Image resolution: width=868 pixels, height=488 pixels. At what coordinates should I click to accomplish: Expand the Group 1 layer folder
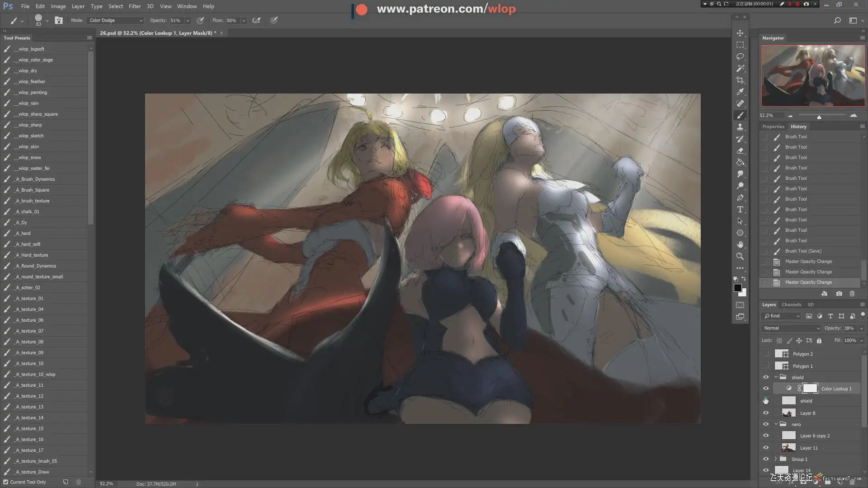coord(776,459)
